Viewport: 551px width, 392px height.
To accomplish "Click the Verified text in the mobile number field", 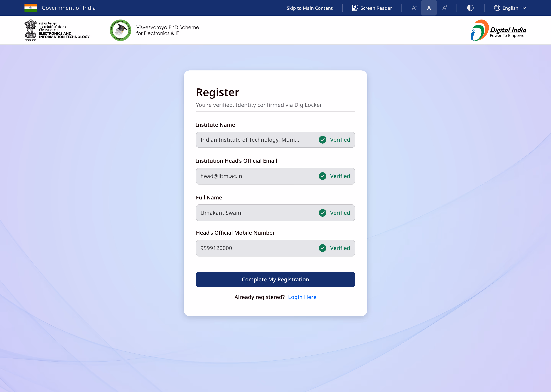I will point(340,248).
